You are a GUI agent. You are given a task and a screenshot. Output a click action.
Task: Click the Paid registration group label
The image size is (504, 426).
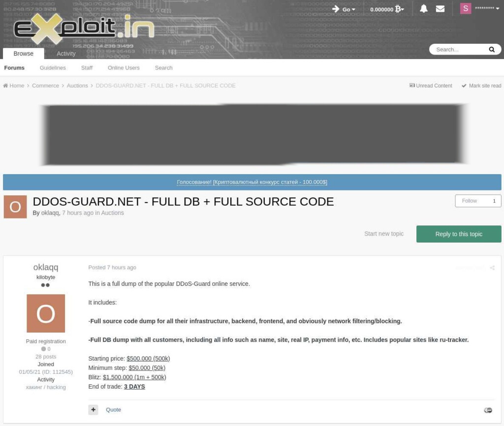point(46,341)
